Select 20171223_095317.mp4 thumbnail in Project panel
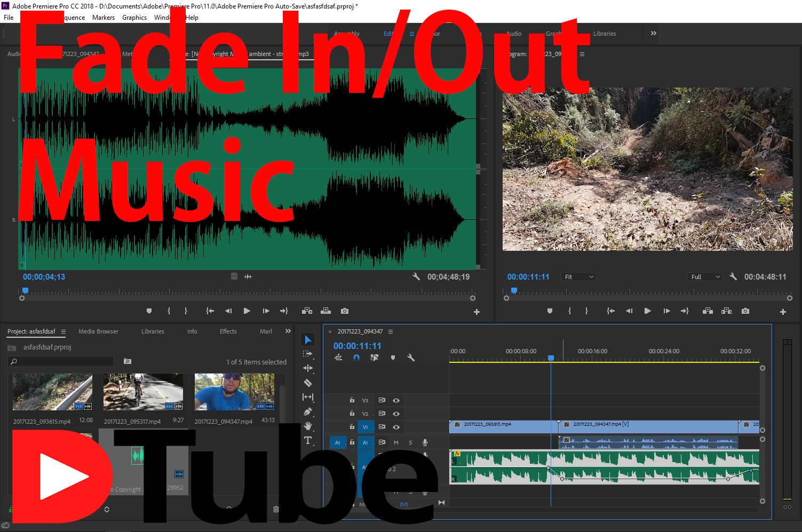 click(143, 392)
